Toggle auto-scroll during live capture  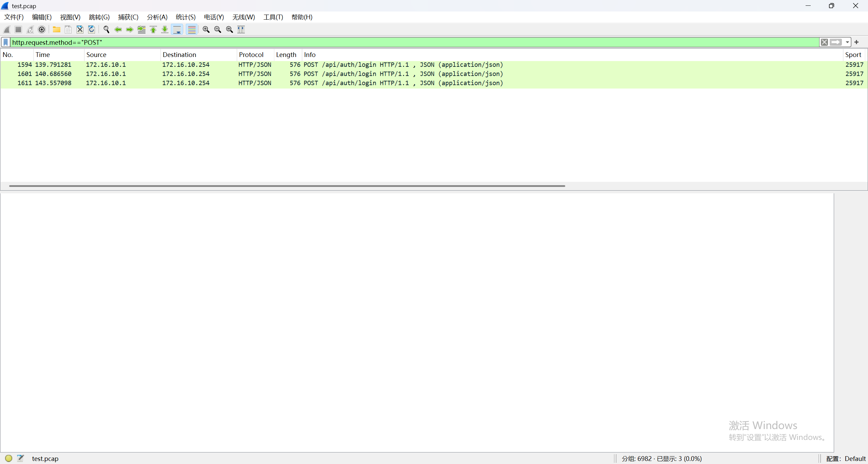coord(177,30)
